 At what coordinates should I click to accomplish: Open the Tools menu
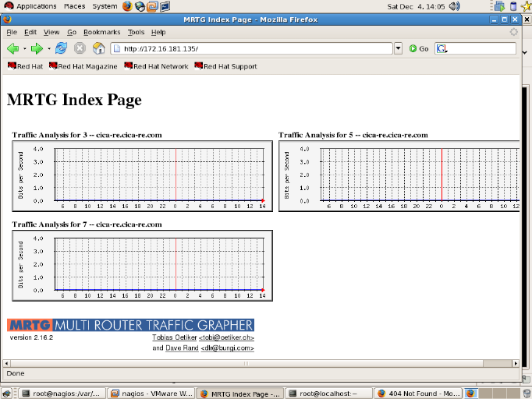tap(136, 32)
